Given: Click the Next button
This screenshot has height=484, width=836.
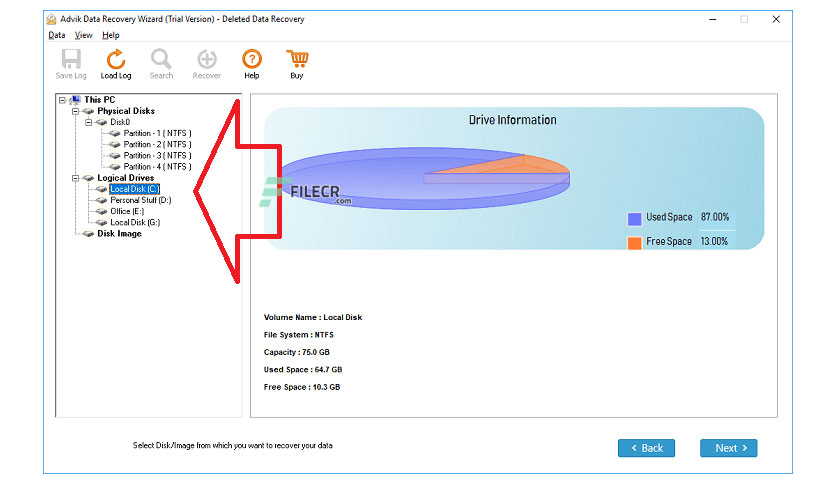Looking at the screenshot, I should coord(728,448).
